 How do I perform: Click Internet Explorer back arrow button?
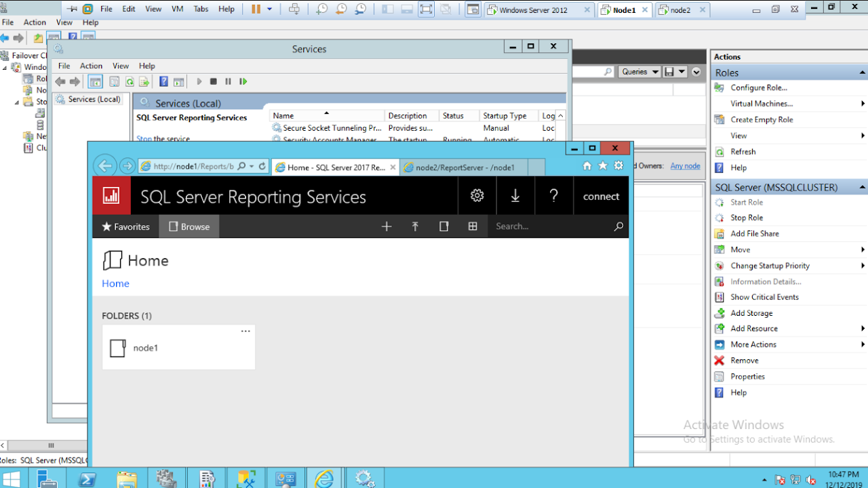click(104, 166)
